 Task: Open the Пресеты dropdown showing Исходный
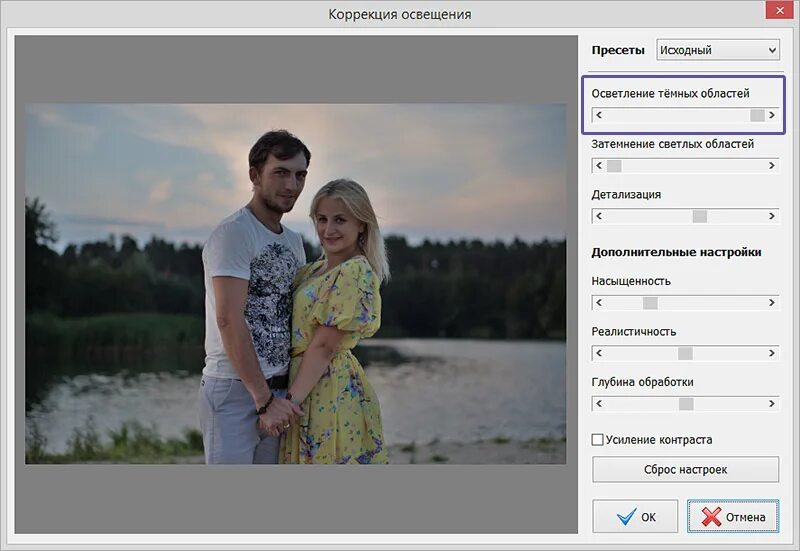(717, 50)
